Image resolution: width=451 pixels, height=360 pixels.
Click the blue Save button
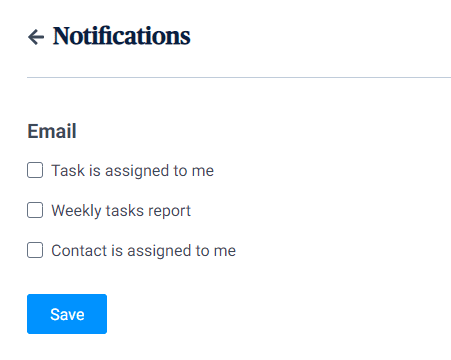click(x=67, y=314)
